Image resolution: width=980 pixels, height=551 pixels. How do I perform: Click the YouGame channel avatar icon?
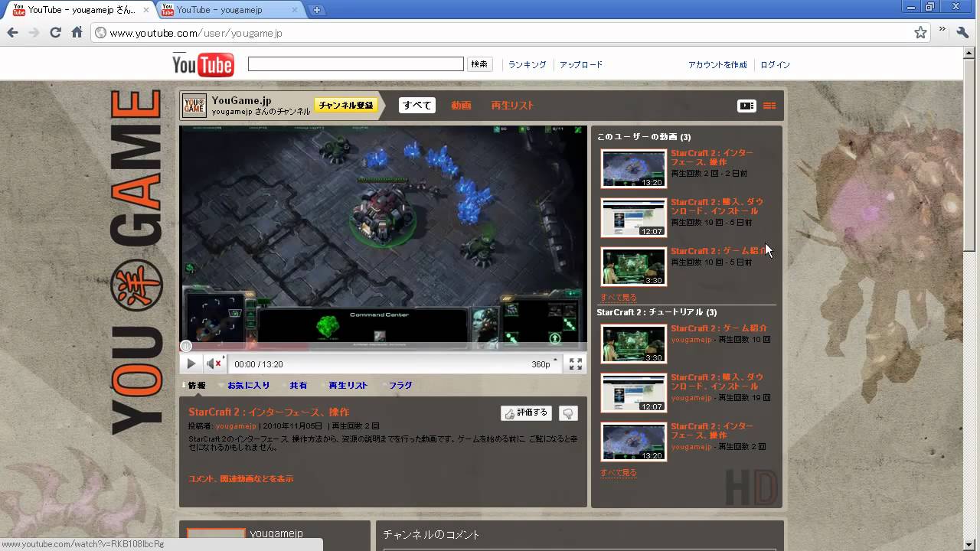pos(194,106)
